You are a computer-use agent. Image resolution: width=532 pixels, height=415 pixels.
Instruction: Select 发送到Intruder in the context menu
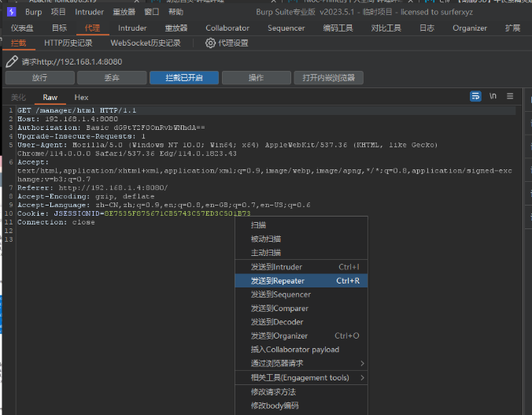click(x=276, y=267)
